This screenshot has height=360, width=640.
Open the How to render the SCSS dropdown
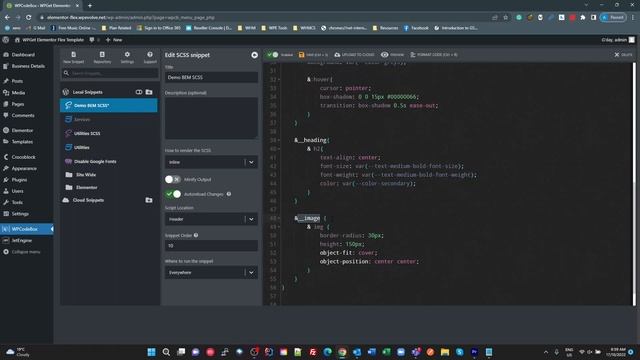(211, 162)
